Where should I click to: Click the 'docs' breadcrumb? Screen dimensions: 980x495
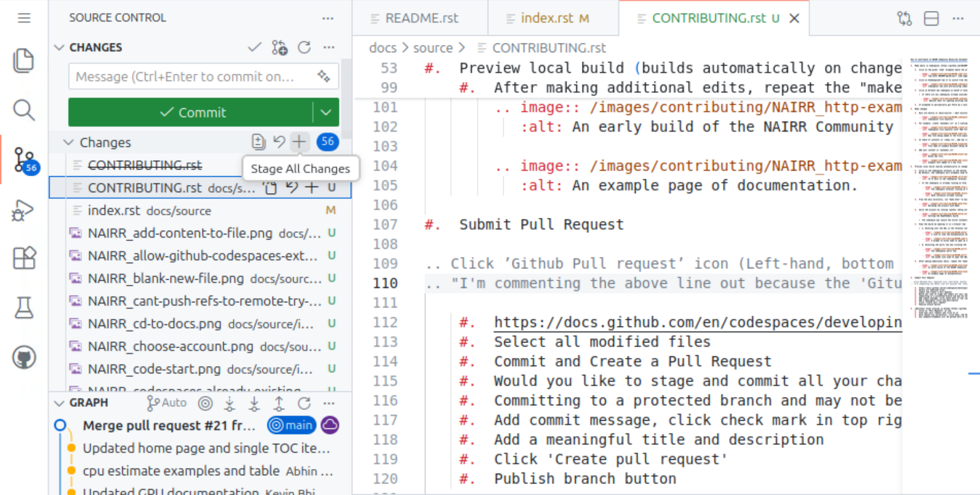point(383,48)
